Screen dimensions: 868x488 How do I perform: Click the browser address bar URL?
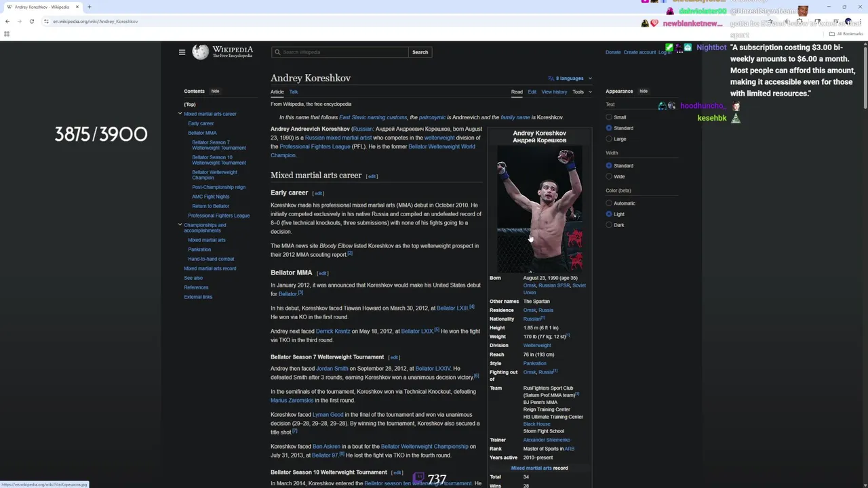[x=96, y=21]
